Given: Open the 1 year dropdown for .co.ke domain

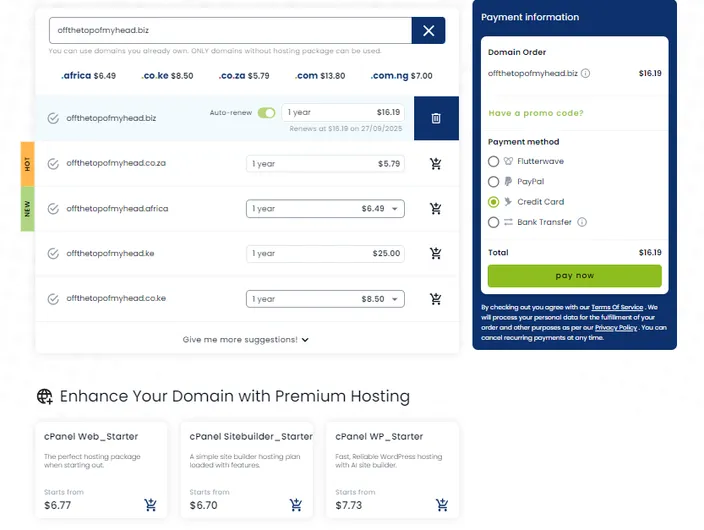Looking at the screenshot, I should 325,299.
